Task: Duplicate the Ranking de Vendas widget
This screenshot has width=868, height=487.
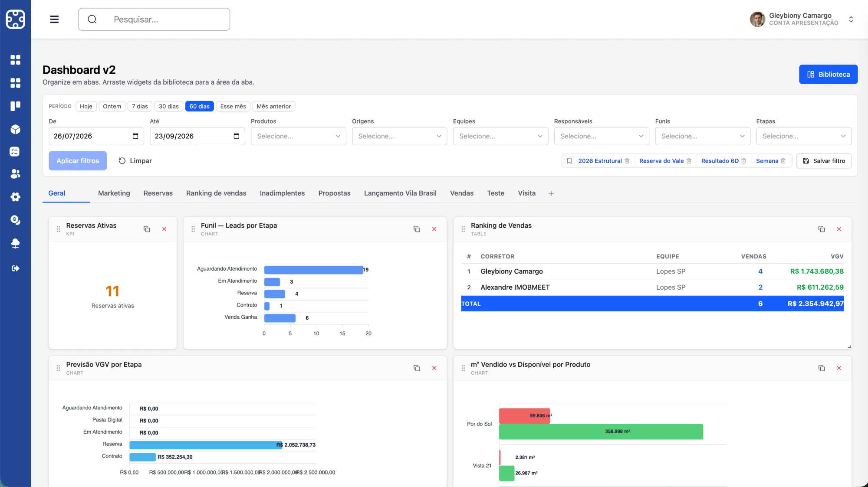Action: [x=822, y=229]
